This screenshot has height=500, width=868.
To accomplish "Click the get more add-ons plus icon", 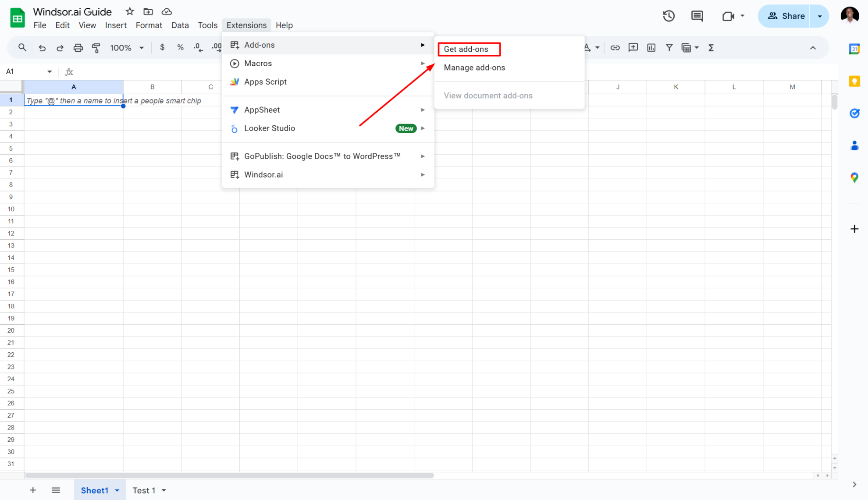I will pyautogui.click(x=854, y=229).
